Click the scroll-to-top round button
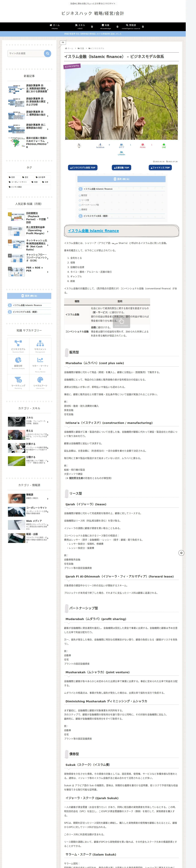The width and height of the screenshot is (196, 868). point(181,553)
